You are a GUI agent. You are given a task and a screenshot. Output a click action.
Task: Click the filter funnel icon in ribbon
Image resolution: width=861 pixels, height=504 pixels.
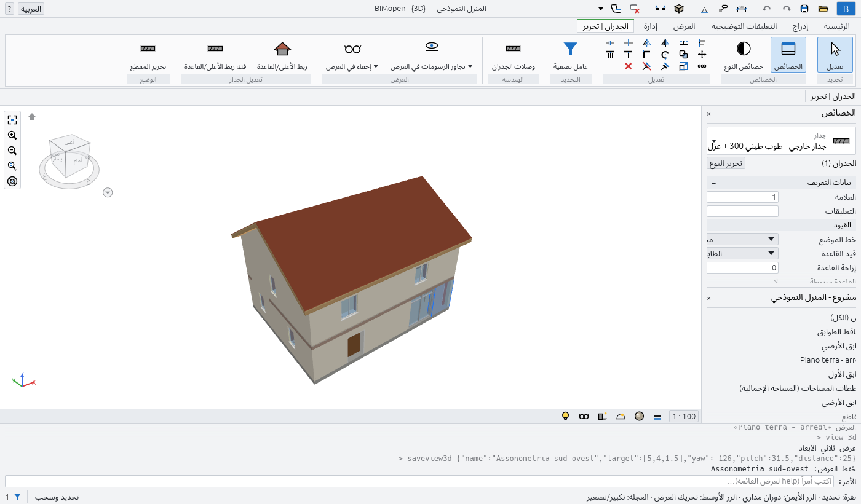(x=571, y=49)
